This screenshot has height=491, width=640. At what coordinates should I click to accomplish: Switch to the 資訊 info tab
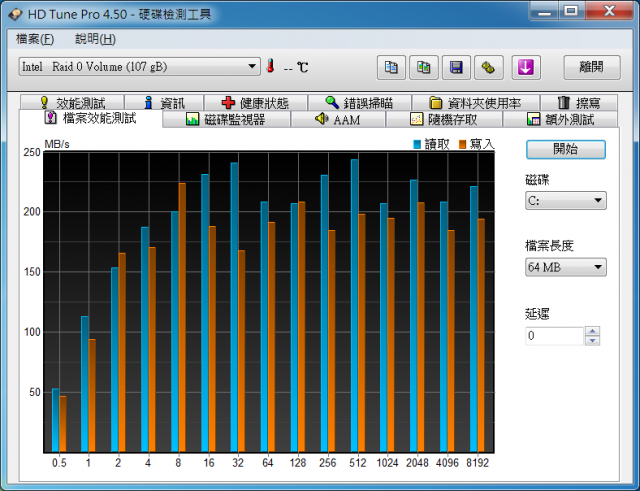[164, 102]
